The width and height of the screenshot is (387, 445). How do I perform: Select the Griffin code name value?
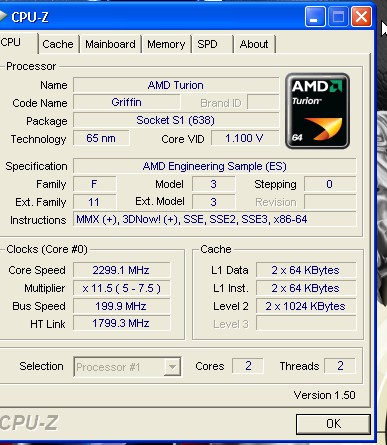click(x=127, y=102)
